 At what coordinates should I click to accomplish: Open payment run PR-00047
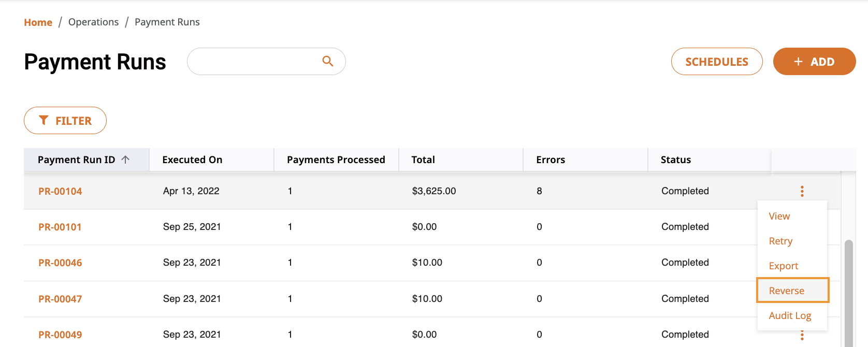[x=60, y=299]
